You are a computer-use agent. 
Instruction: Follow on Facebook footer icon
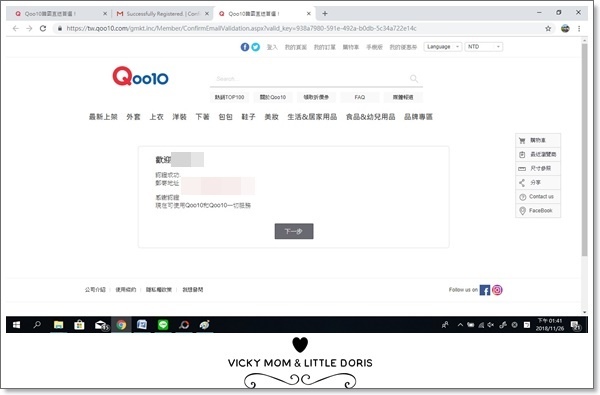[485, 290]
